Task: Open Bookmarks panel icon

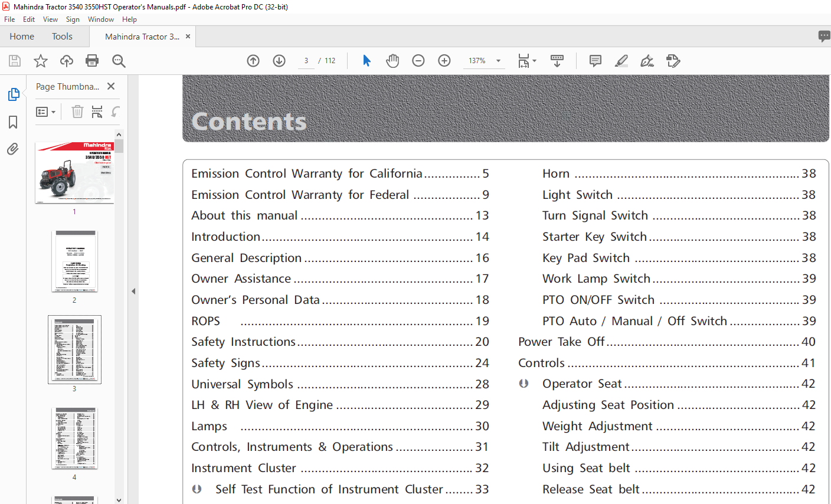Action: click(13, 122)
